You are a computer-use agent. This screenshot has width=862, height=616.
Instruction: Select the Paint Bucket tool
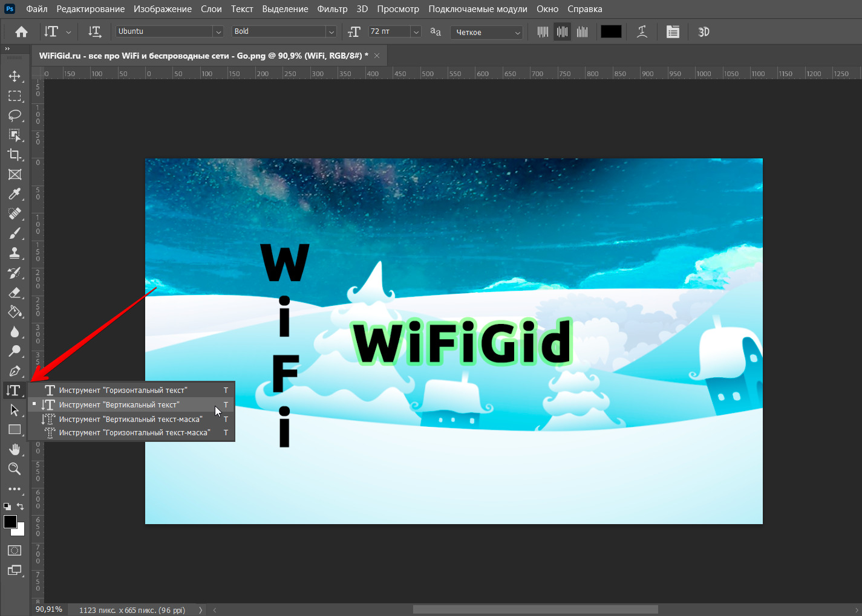coord(15,312)
